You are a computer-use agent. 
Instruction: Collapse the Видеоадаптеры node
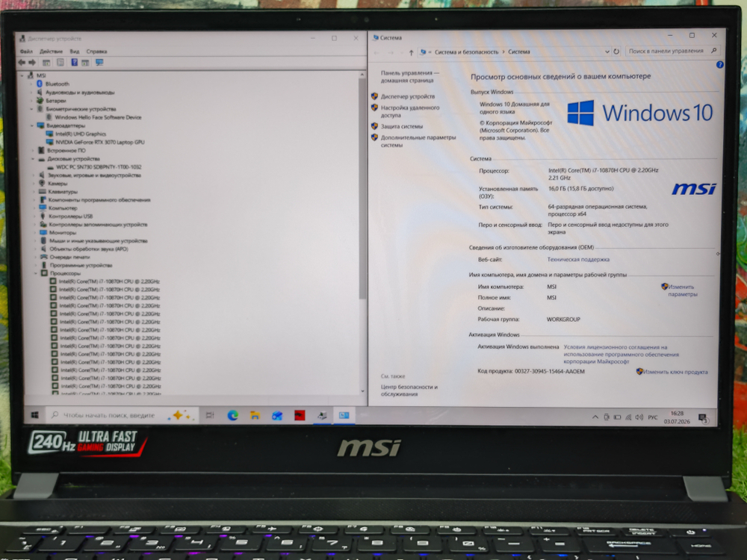pos(32,125)
